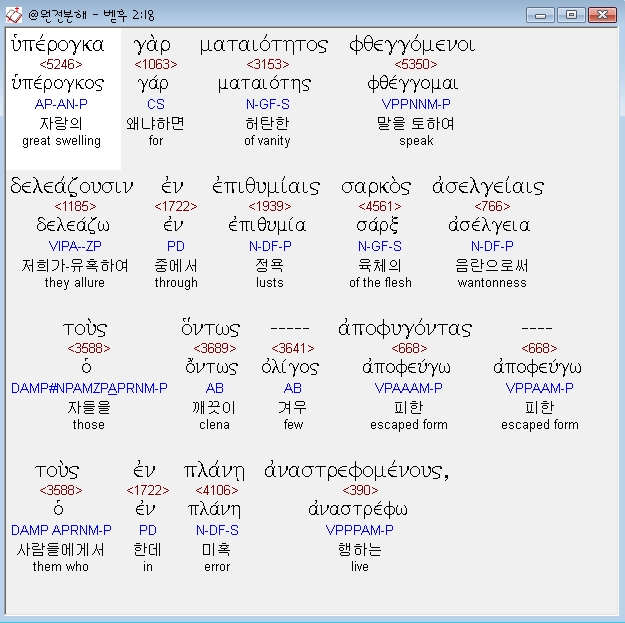625x623 pixels.
Task: Select the Greek word γὰρ
Action: click(x=152, y=45)
